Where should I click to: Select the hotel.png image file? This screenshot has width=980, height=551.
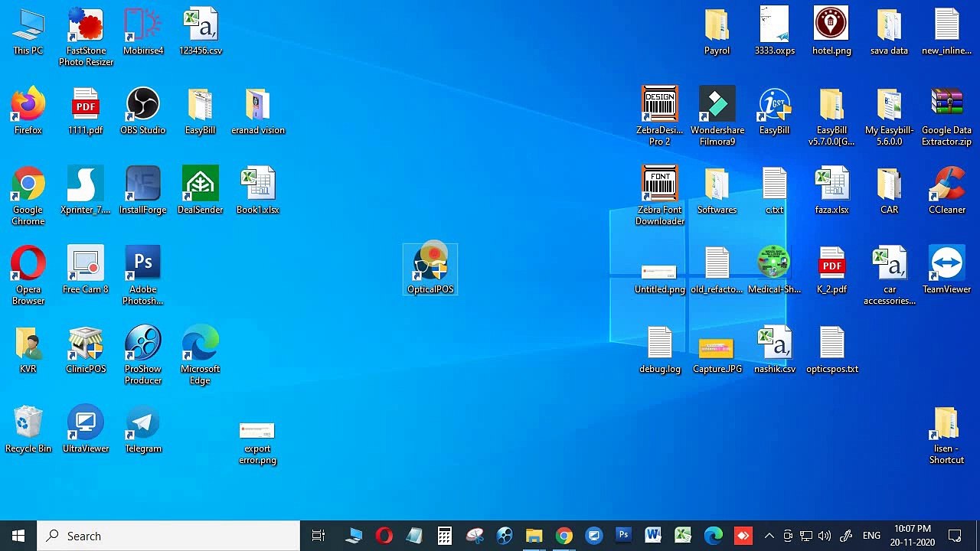point(832,31)
